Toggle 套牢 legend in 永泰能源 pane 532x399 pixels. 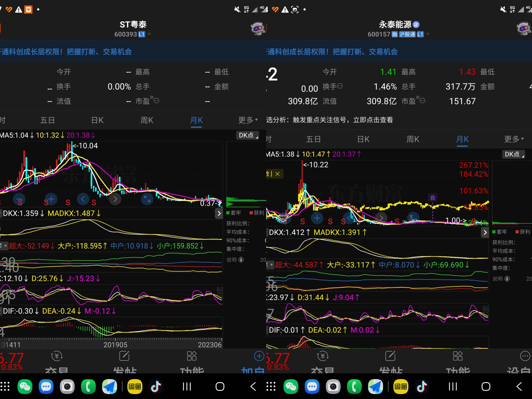point(500,232)
